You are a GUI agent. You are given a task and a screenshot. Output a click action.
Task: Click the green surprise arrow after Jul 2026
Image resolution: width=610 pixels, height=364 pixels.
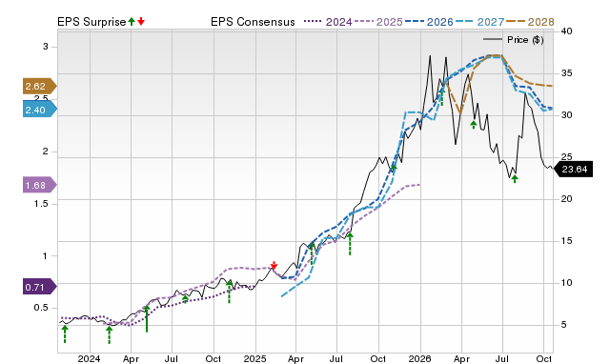[x=515, y=179]
